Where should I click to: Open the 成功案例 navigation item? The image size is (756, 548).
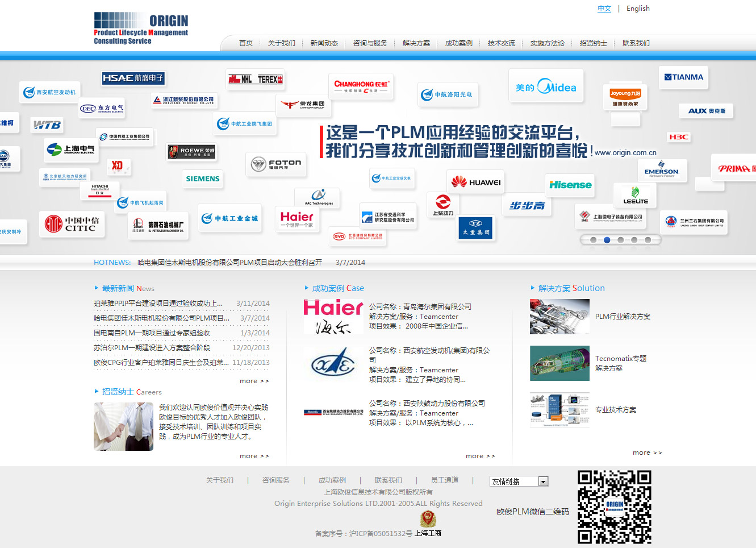click(x=459, y=43)
